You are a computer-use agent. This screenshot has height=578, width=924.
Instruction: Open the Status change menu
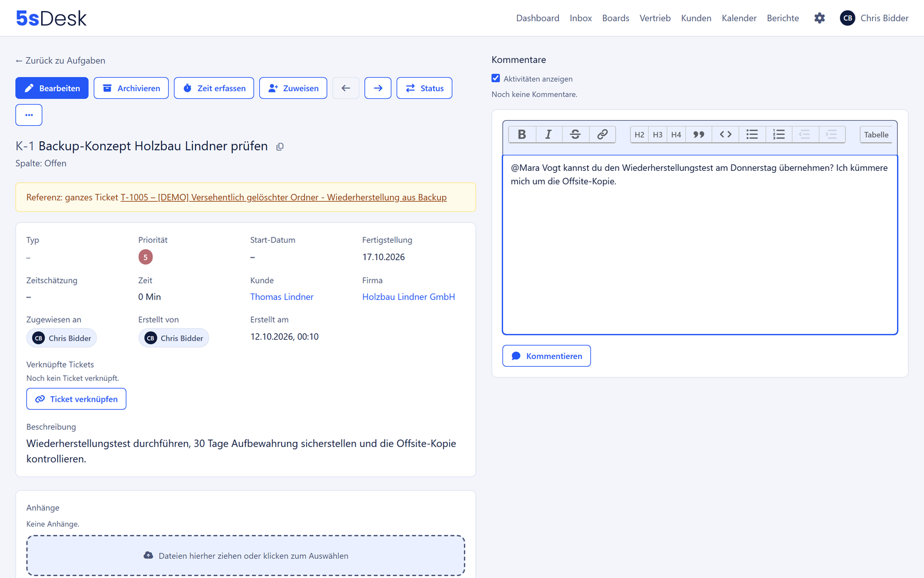[424, 88]
